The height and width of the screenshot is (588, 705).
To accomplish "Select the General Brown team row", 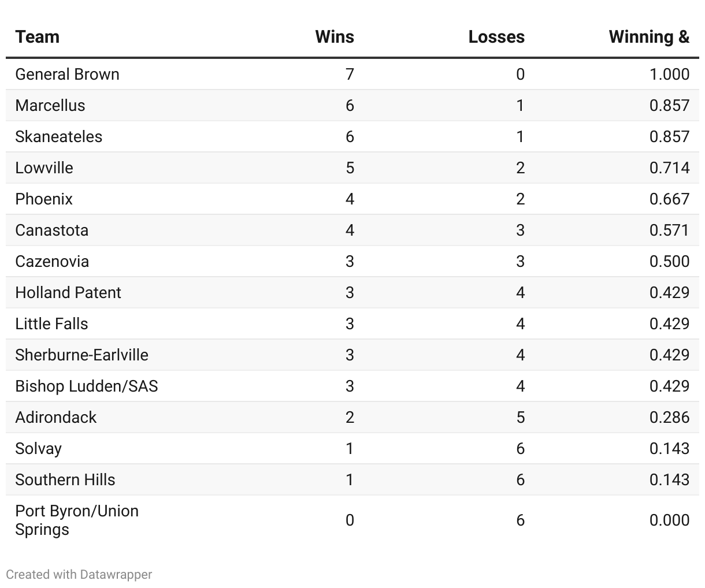I will (352, 74).
